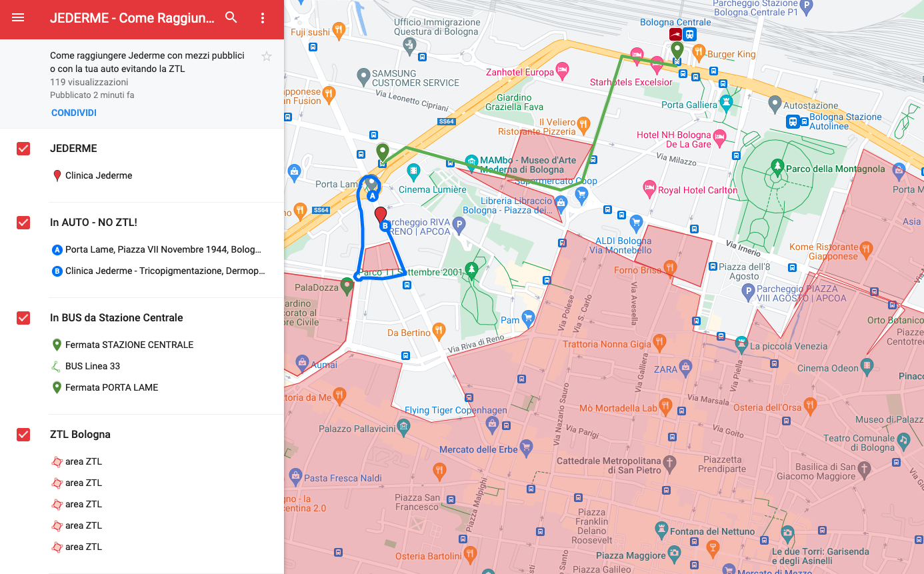Click the Cinema Lumière icon on map
The width and height of the screenshot is (924, 574).
(413, 170)
